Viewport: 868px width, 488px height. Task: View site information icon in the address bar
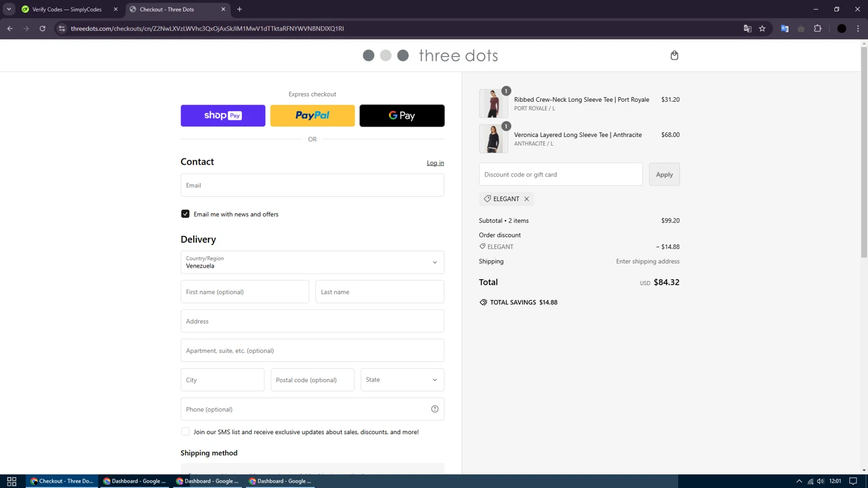tap(62, 28)
